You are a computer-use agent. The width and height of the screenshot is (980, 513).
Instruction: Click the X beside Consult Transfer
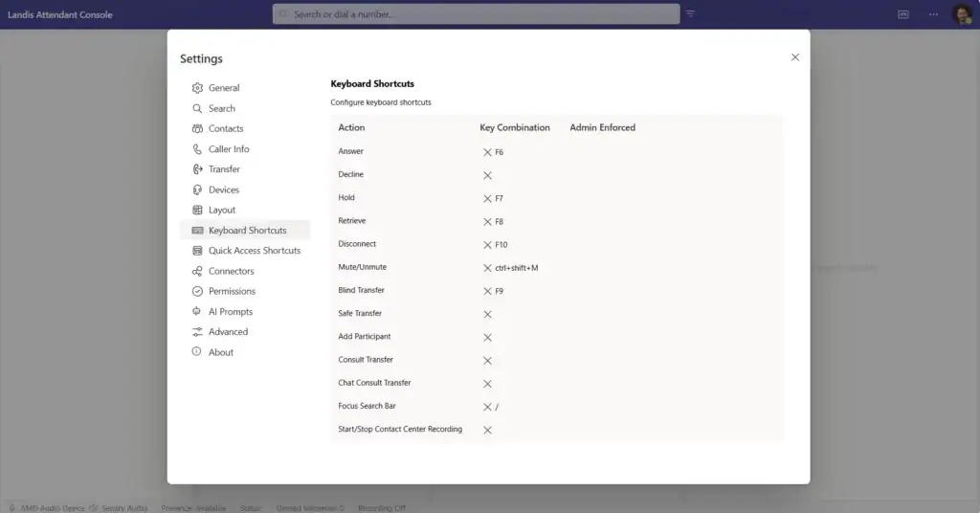pos(487,361)
